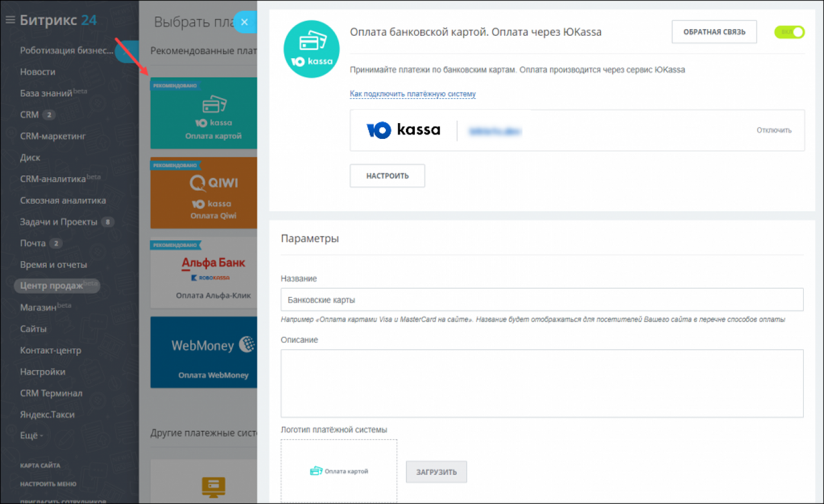The height and width of the screenshot is (504, 824).
Task: Select Центр продаж in the sidebar
Action: point(57,286)
